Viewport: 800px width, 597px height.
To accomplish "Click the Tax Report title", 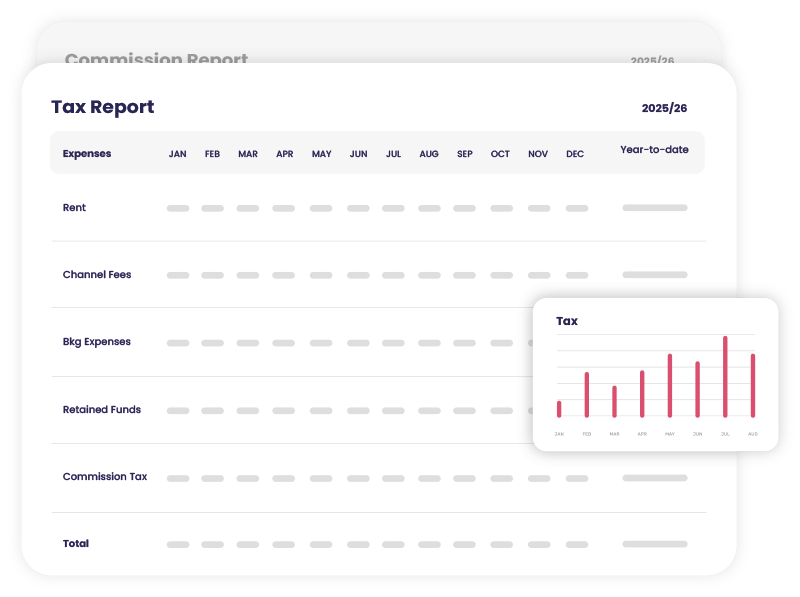I will tap(103, 108).
